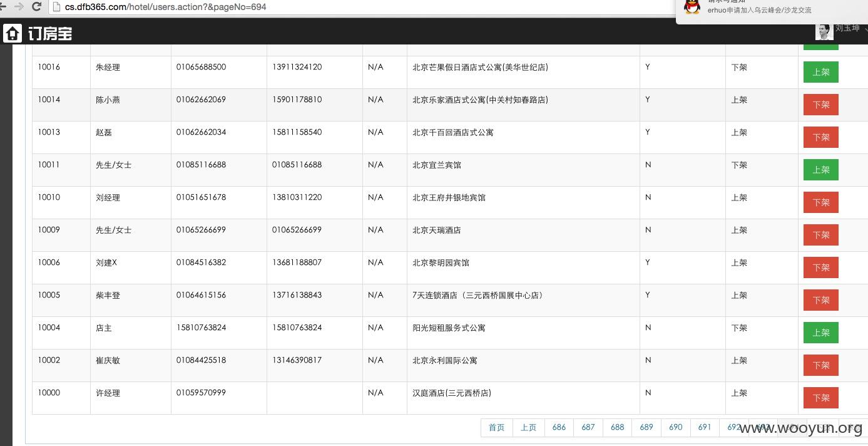868x446 pixels.
Task: Click 下架 button for 陈小燕 row
Action: click(821, 105)
